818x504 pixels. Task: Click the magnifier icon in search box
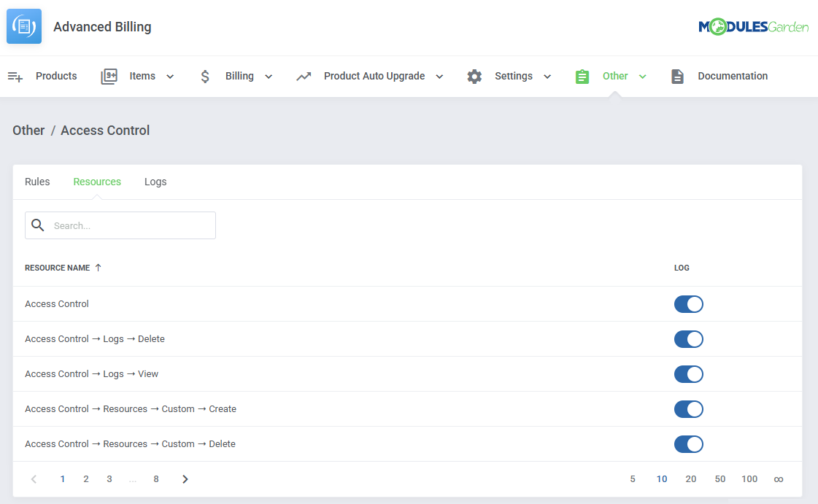click(37, 225)
